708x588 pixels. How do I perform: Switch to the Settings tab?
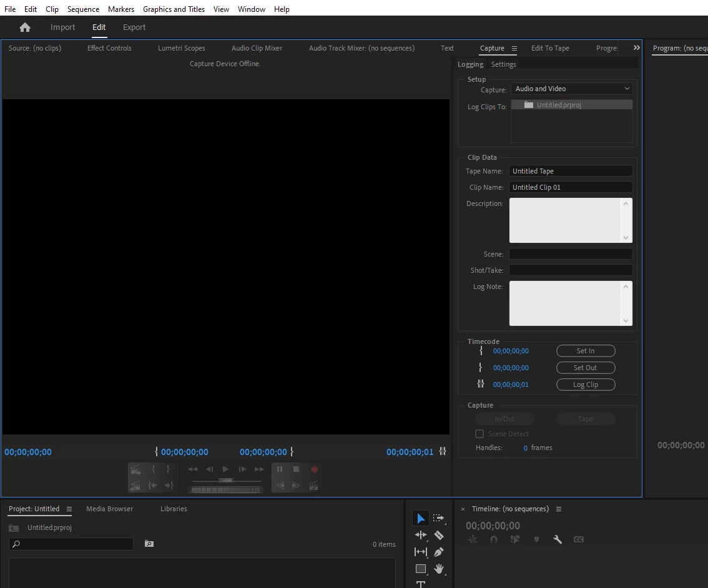pyautogui.click(x=503, y=64)
